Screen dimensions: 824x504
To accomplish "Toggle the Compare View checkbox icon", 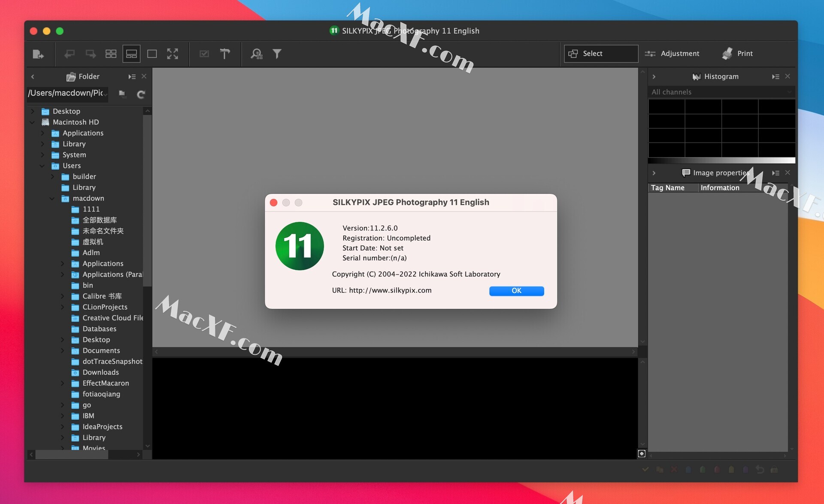I will (x=204, y=54).
